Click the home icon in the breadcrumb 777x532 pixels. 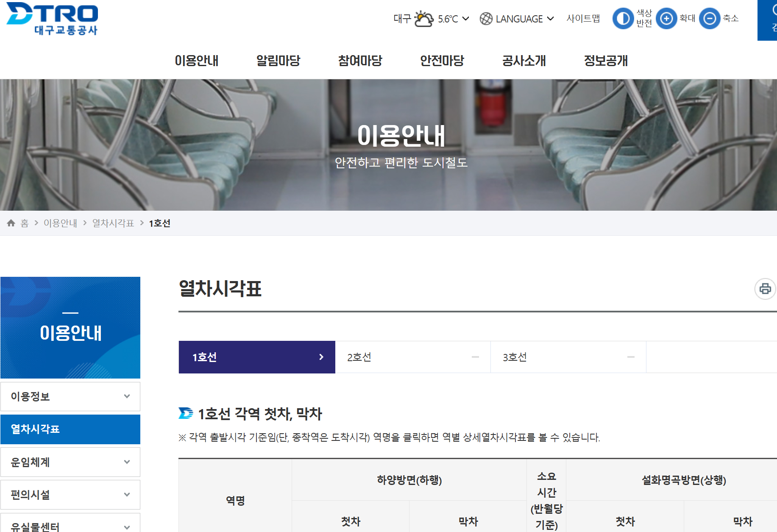pyautogui.click(x=11, y=223)
